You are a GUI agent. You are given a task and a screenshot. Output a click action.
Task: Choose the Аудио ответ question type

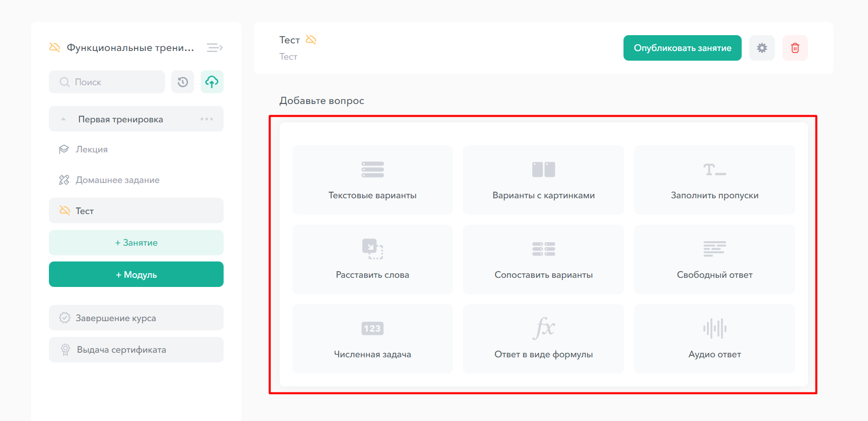tap(714, 339)
